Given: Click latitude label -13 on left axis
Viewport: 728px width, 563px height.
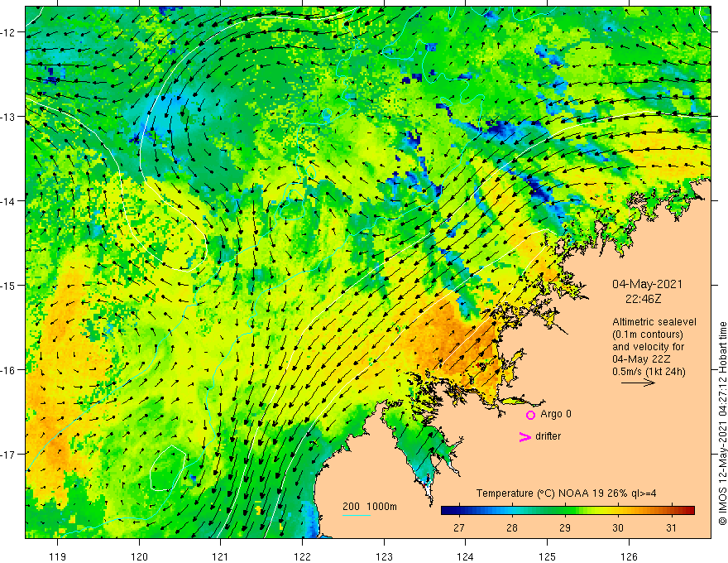Looking at the screenshot, I should [9, 117].
